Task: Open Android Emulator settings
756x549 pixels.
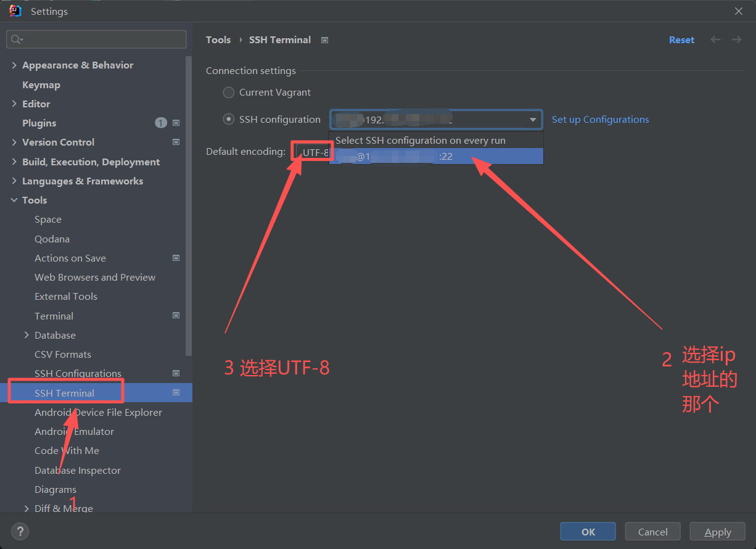Action: click(75, 431)
